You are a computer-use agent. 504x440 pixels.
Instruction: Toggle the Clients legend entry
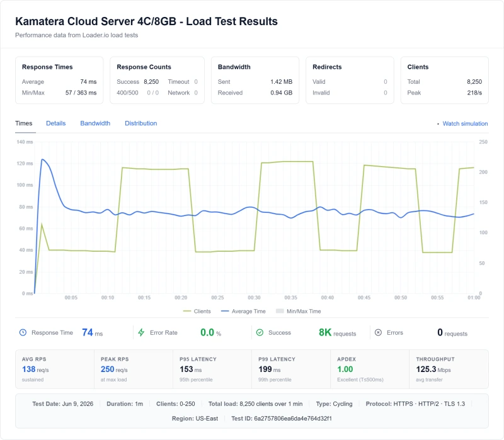(x=197, y=311)
